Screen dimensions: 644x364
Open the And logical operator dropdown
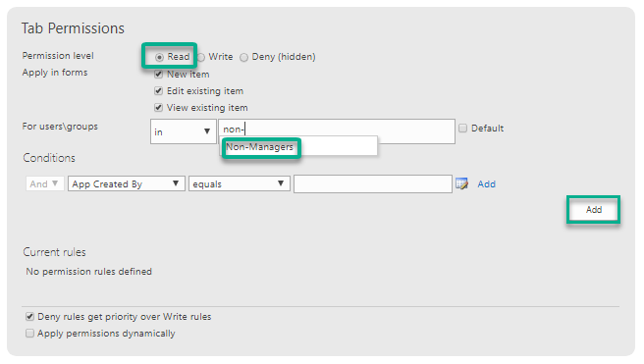pos(45,183)
